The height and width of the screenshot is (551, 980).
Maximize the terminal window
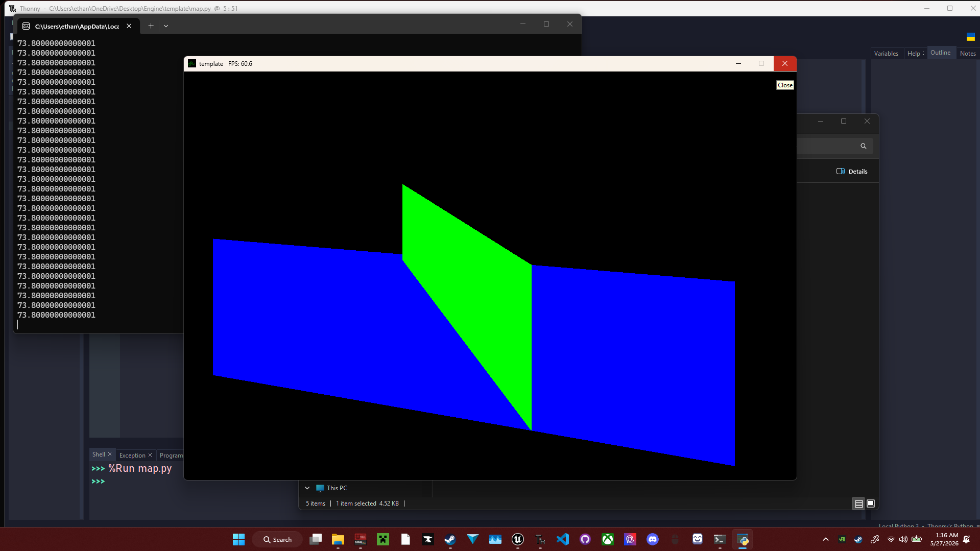point(546,24)
